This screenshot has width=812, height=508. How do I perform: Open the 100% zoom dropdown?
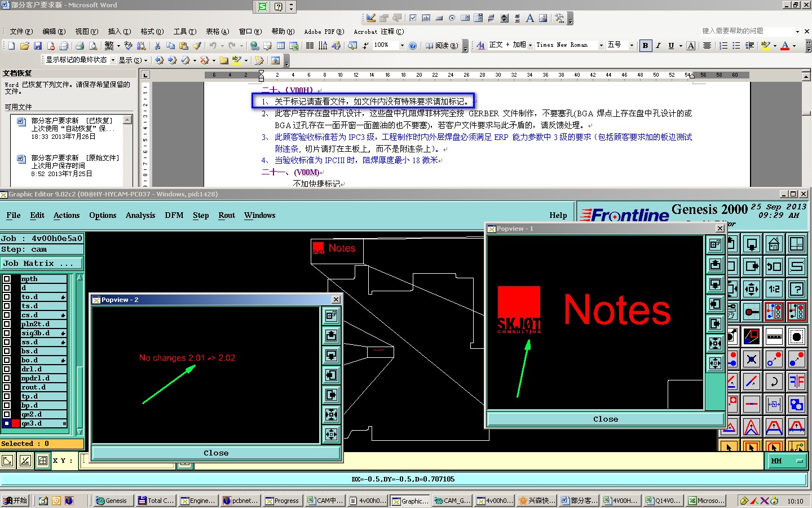[x=402, y=46]
